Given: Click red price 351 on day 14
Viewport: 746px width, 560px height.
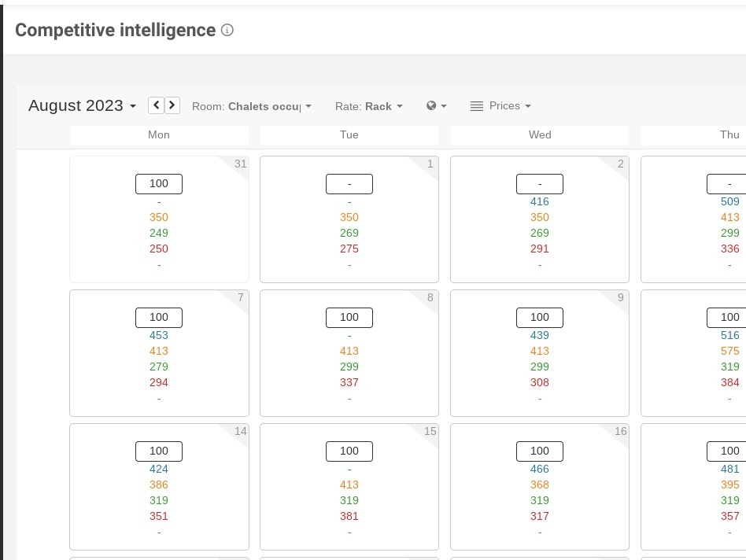Looking at the screenshot, I should click(159, 516).
